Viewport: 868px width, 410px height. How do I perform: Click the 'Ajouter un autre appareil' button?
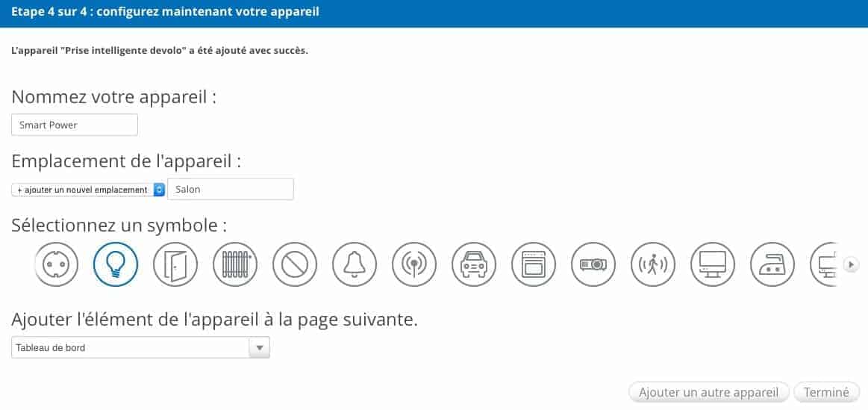tap(708, 392)
